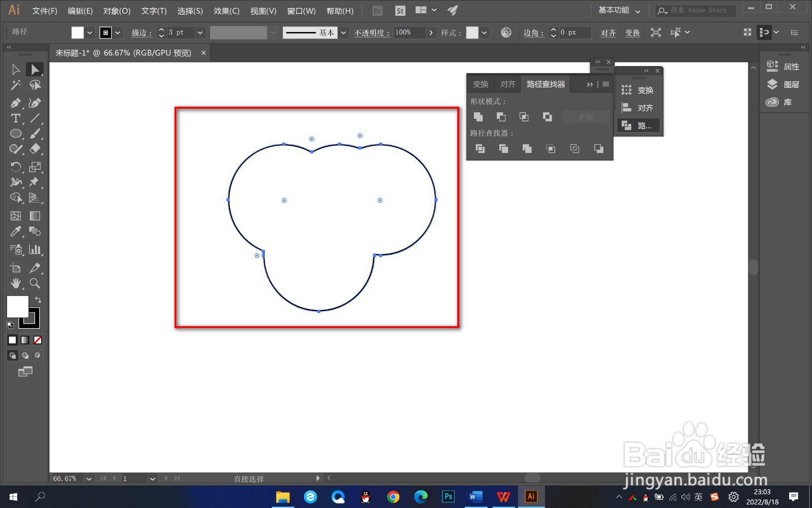Select the Eyedropper tool
Screen dimensions: 812x508
[x=16, y=231]
